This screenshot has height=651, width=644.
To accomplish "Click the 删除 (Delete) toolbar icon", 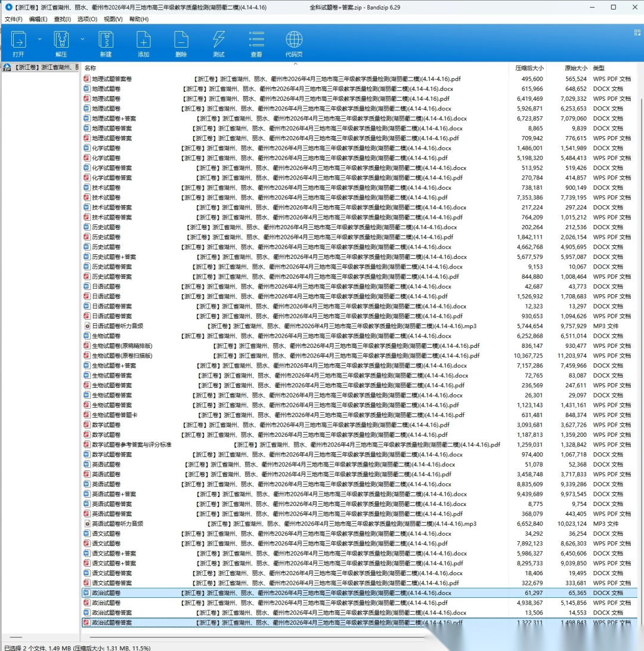I will [x=181, y=40].
